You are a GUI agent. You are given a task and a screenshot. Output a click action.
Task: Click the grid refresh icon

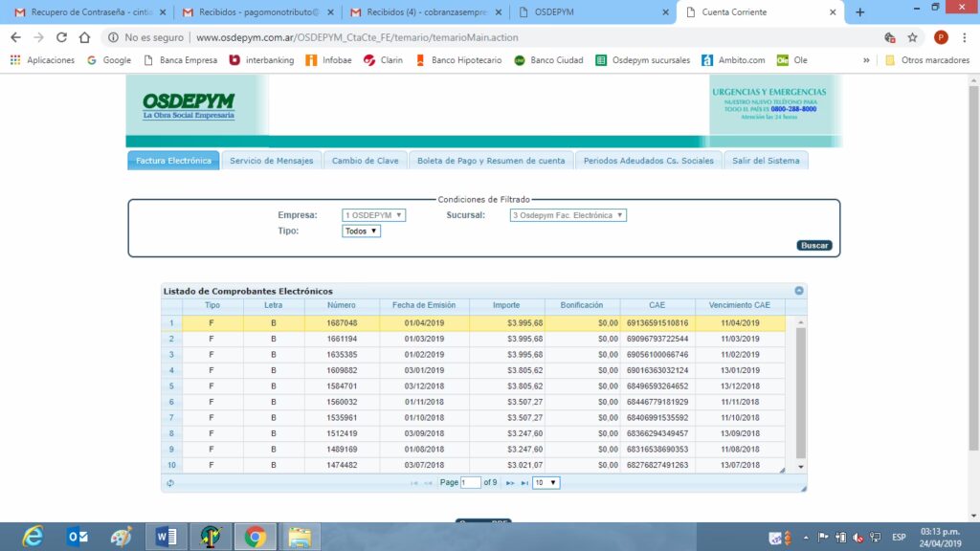169,483
